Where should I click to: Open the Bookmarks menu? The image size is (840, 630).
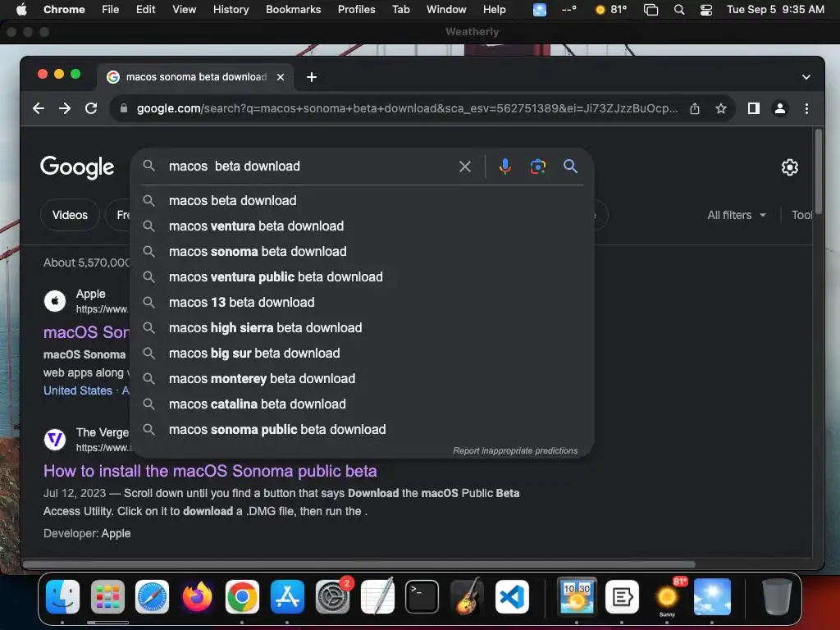point(293,10)
